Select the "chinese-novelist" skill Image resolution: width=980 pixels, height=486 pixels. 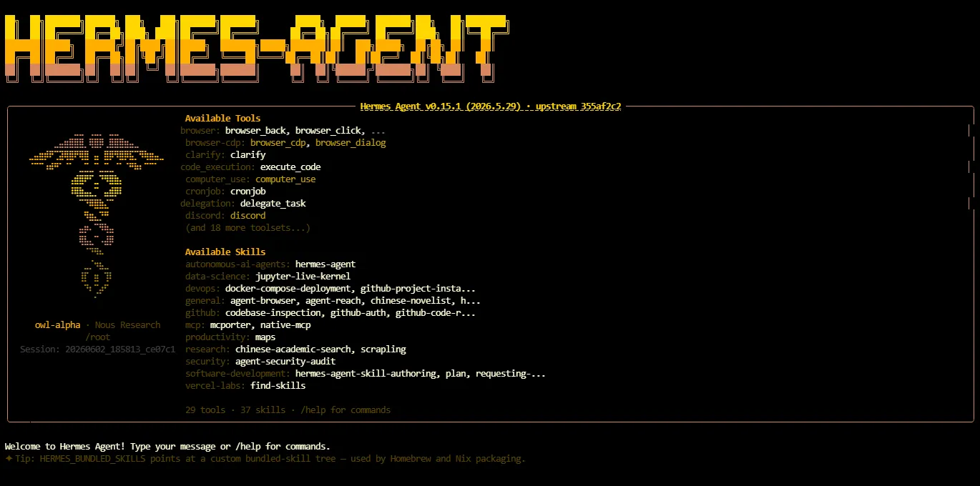pos(411,301)
